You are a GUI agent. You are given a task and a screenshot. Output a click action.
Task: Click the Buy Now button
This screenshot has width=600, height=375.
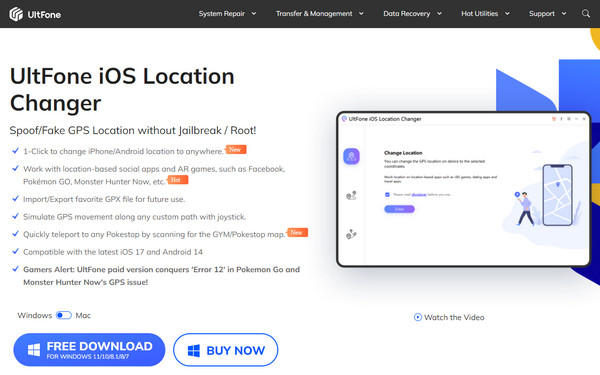226,350
